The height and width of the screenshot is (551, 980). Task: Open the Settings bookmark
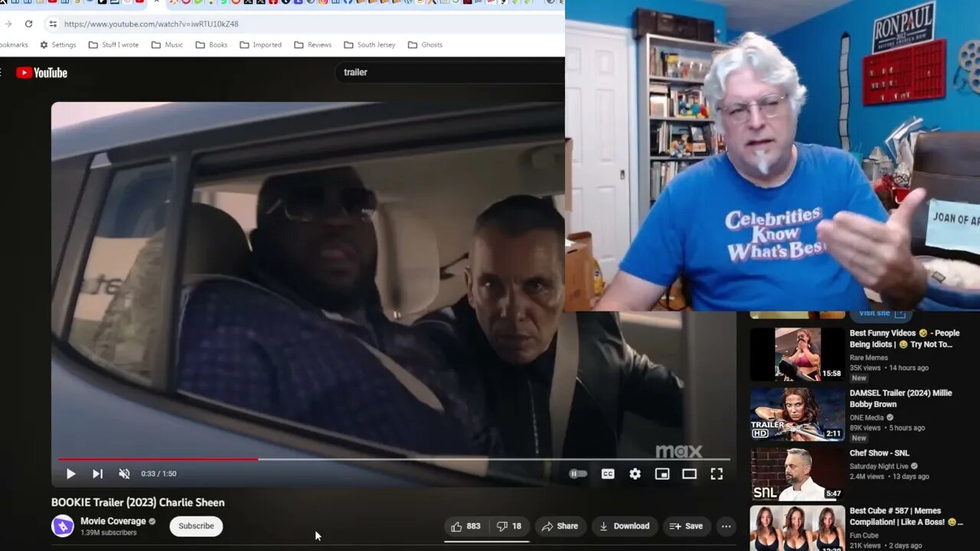pyautogui.click(x=57, y=44)
